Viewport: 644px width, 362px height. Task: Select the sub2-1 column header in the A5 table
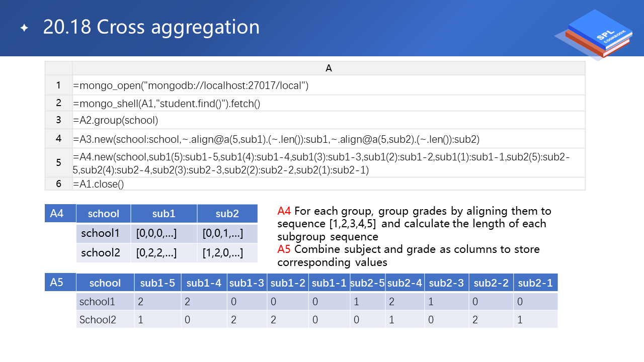535,283
